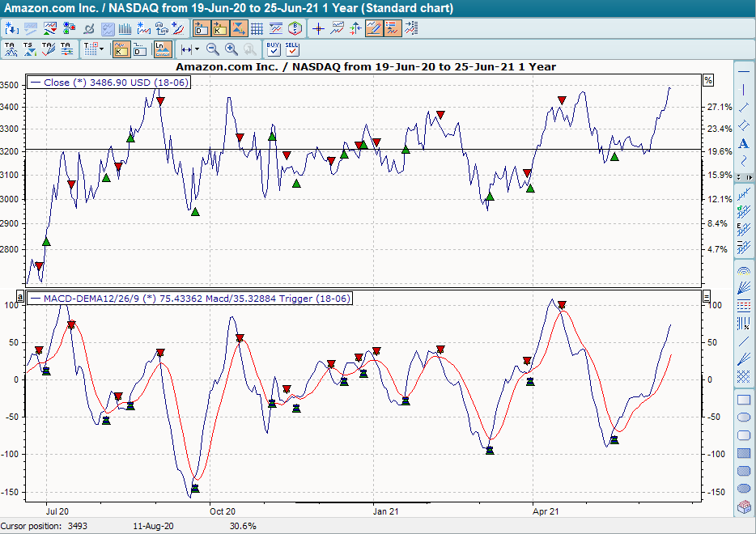Pick the text annotation A tool

coord(743,143)
